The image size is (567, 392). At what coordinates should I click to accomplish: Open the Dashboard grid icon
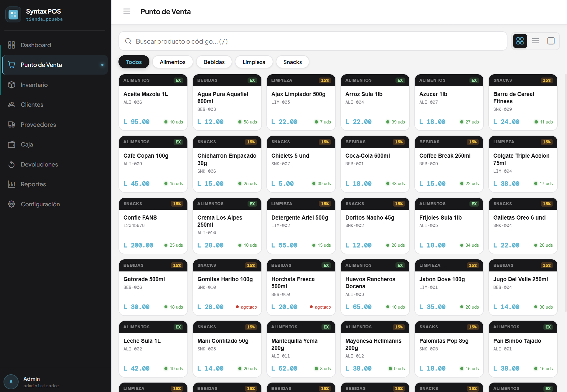point(11,45)
